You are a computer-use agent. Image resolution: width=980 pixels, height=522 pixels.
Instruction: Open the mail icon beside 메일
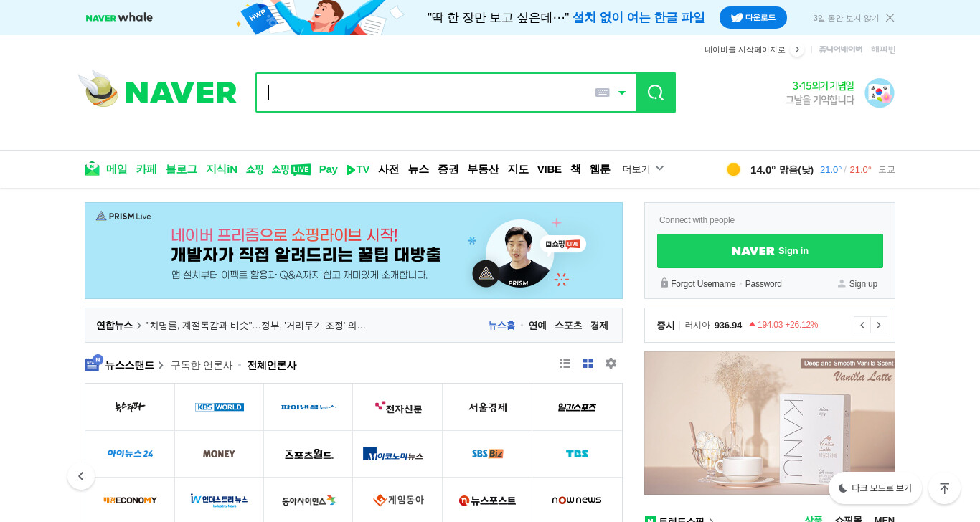[92, 169]
